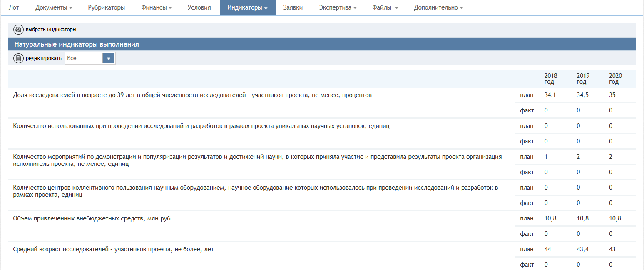
Task: Click the 2020 plan value 10,8
Action: (x=615, y=218)
